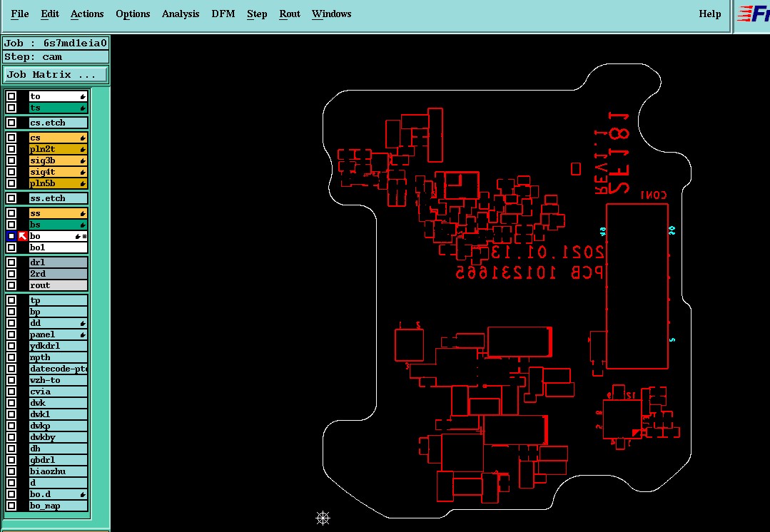Select the 'ss.etch' layer name

[x=58, y=198]
